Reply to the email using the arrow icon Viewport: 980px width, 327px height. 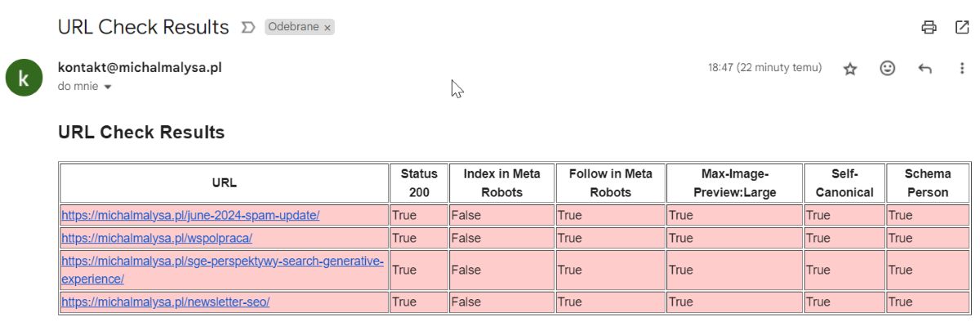(x=924, y=69)
